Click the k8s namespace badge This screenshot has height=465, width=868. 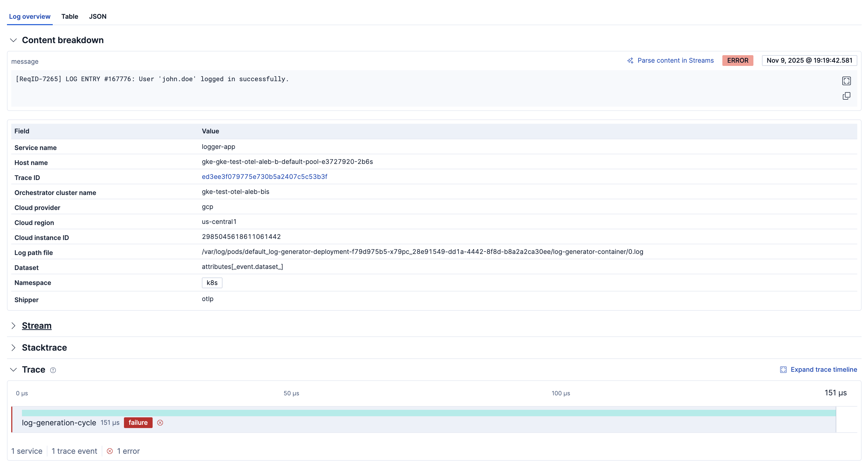pyautogui.click(x=212, y=283)
